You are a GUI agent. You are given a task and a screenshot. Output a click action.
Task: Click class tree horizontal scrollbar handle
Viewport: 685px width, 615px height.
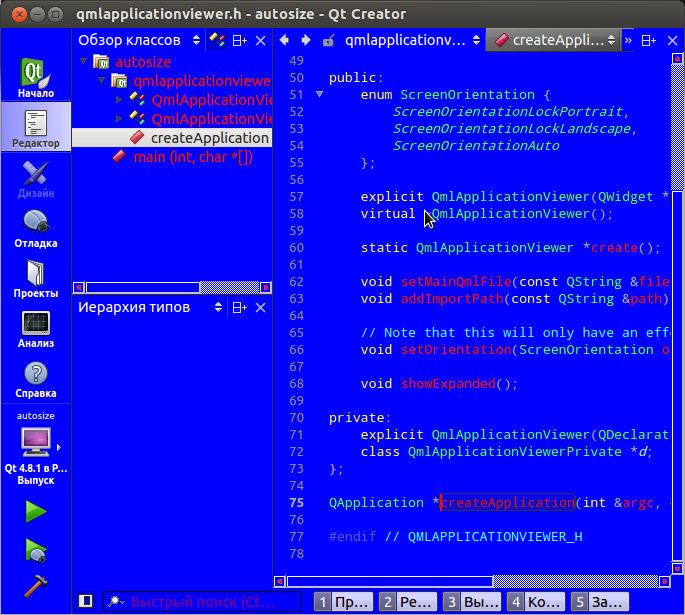143,287
